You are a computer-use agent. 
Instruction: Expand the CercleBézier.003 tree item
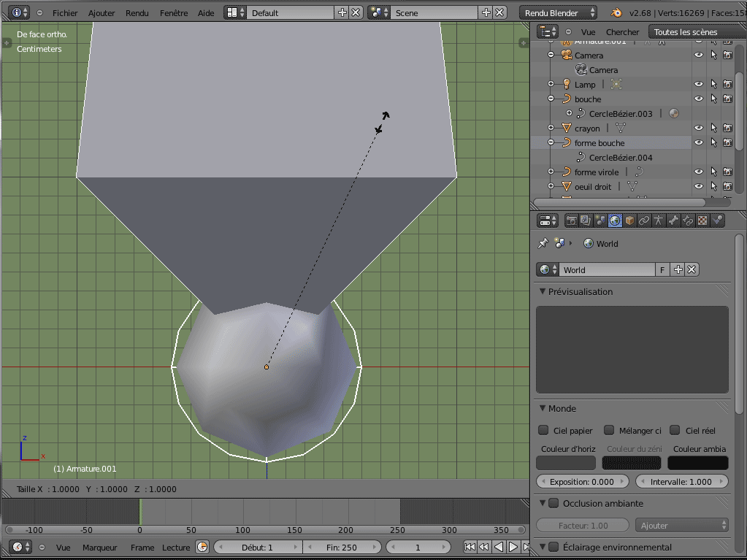(570, 113)
